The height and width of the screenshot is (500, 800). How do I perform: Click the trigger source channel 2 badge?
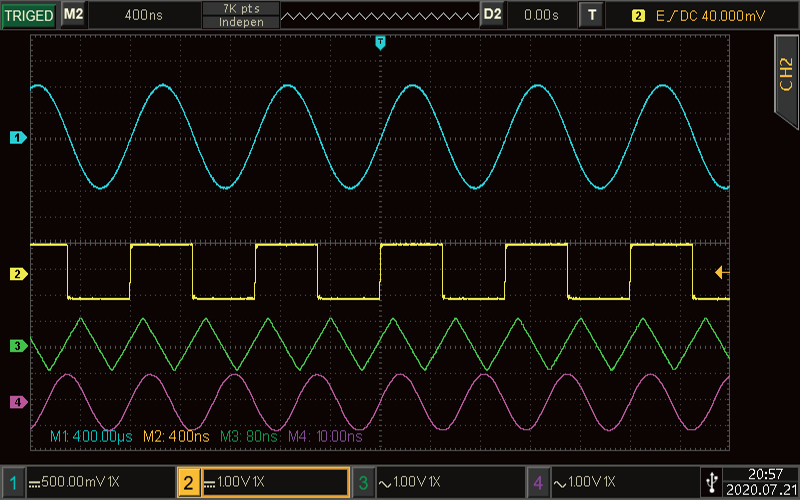tap(638, 16)
